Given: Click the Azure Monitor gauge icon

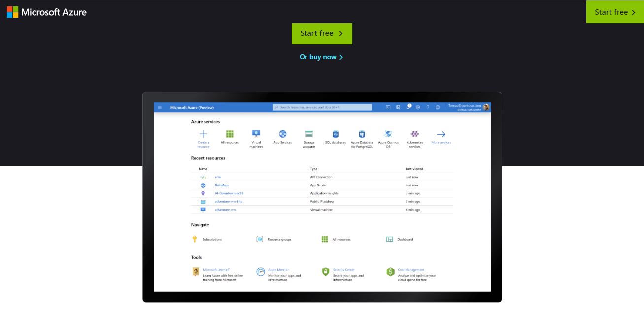Looking at the screenshot, I should pyautogui.click(x=261, y=272).
